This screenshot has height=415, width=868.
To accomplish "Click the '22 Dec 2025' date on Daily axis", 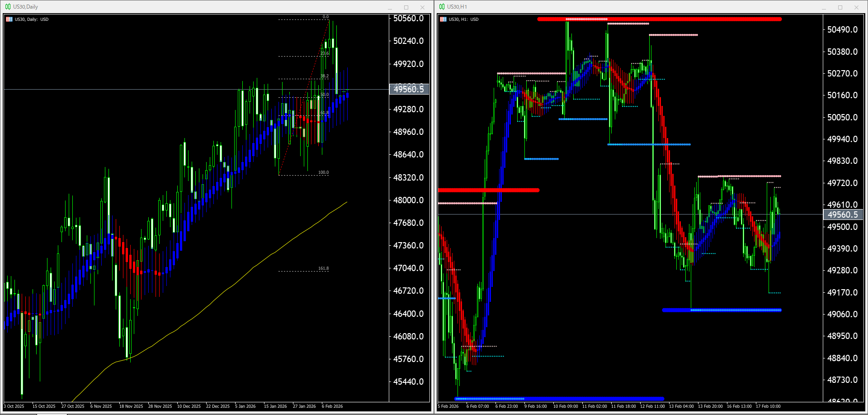I will (218, 406).
